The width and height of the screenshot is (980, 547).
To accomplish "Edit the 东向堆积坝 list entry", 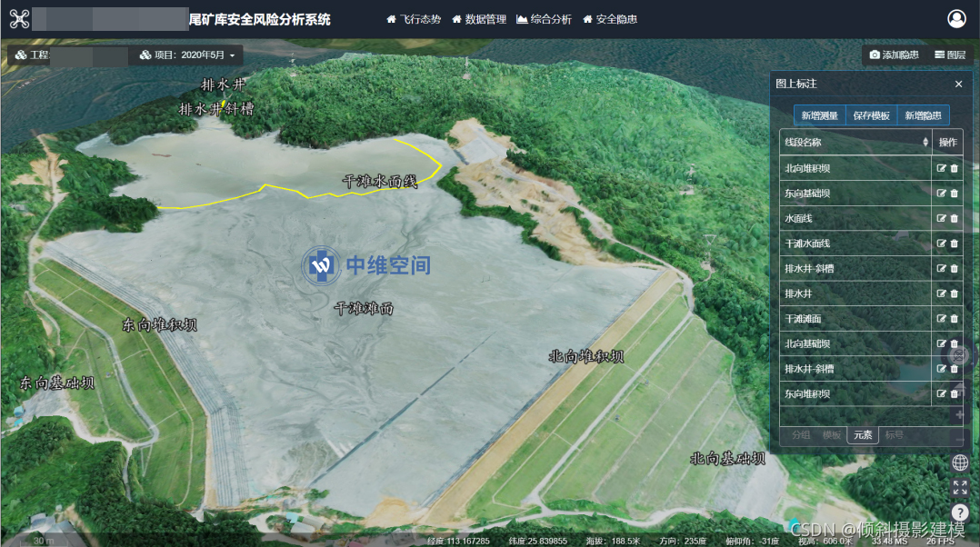I will [941, 393].
